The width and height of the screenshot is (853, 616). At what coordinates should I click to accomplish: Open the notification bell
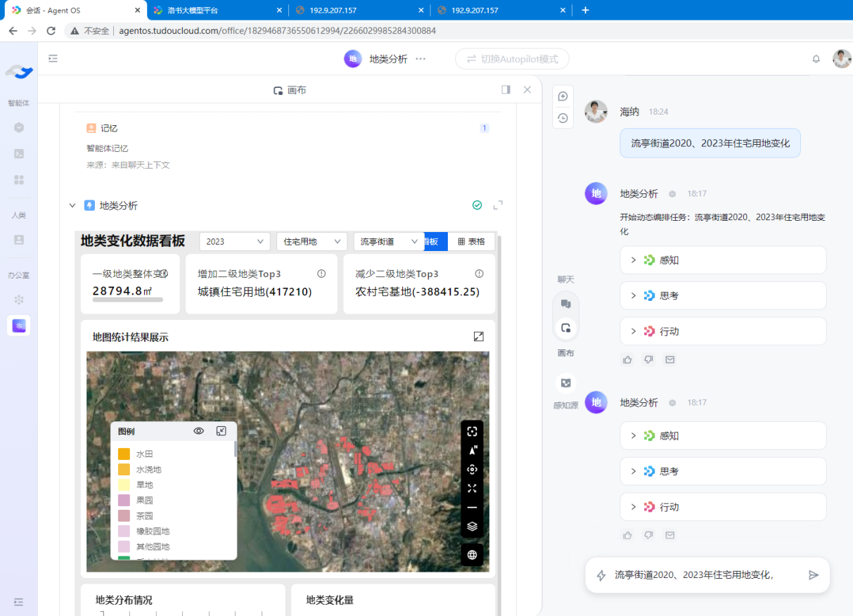[x=816, y=59]
